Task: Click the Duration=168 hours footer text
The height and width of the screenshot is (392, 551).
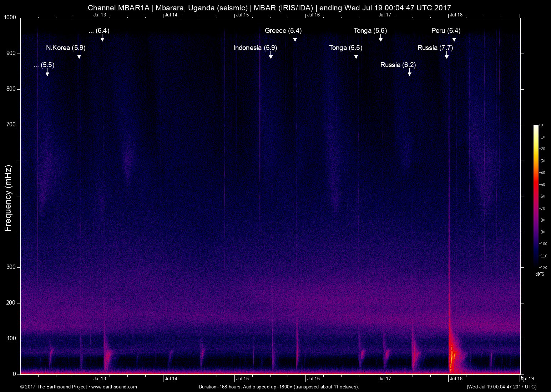Action: [278, 387]
